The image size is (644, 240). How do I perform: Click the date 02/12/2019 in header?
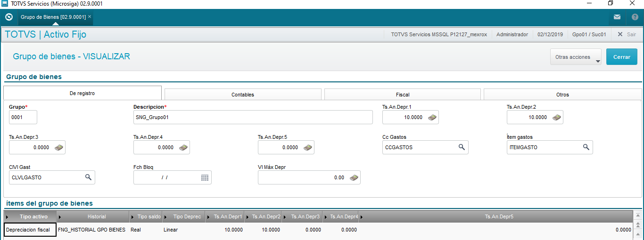(550, 34)
